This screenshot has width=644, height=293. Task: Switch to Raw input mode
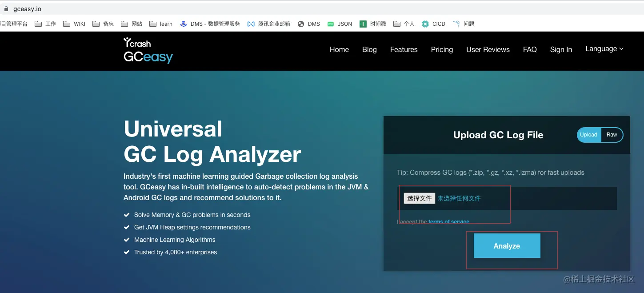[612, 135]
